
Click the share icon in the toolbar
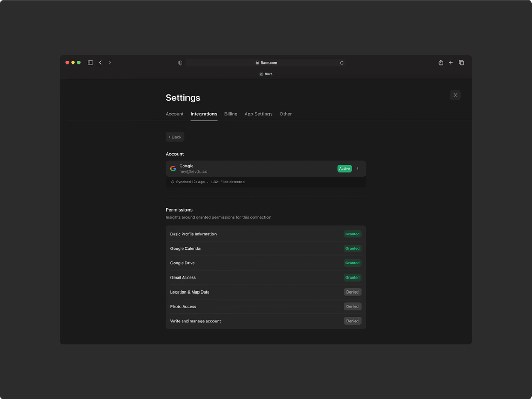click(441, 63)
